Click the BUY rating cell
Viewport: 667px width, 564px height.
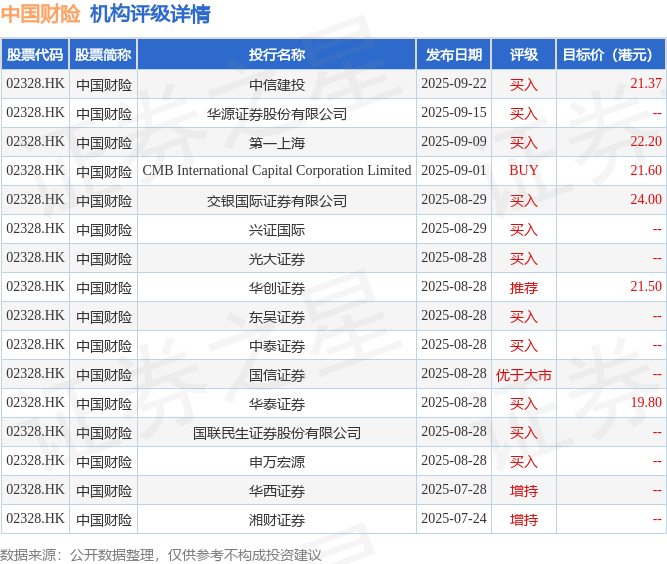click(524, 171)
